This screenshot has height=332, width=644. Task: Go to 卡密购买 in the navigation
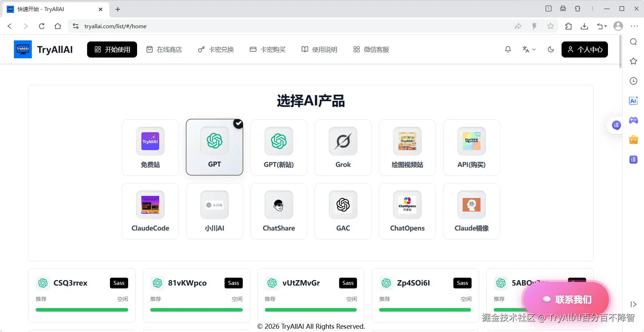[268, 49]
